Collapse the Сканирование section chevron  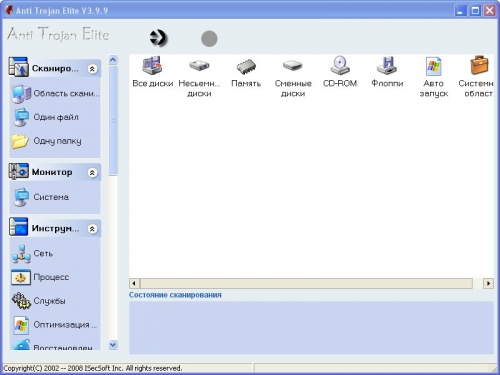(x=92, y=69)
